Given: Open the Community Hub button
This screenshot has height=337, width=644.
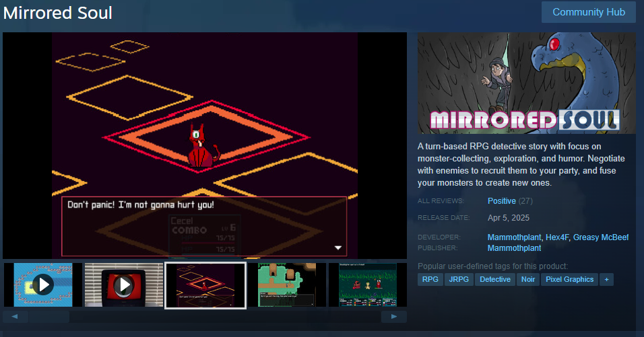Looking at the screenshot, I should coord(589,12).
